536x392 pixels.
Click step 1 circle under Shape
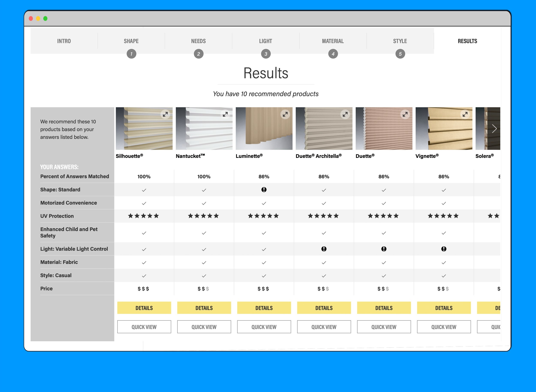point(131,54)
